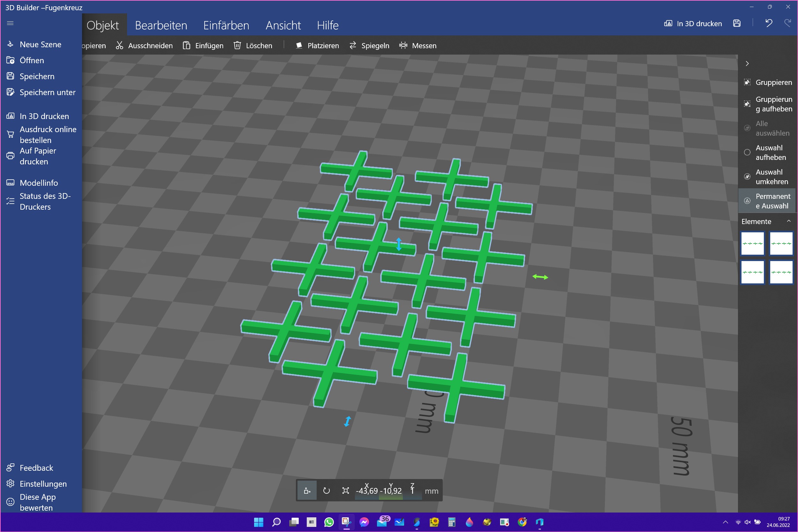Click the X coordinate value field
Image resolution: width=798 pixels, height=532 pixels.
pos(367,491)
